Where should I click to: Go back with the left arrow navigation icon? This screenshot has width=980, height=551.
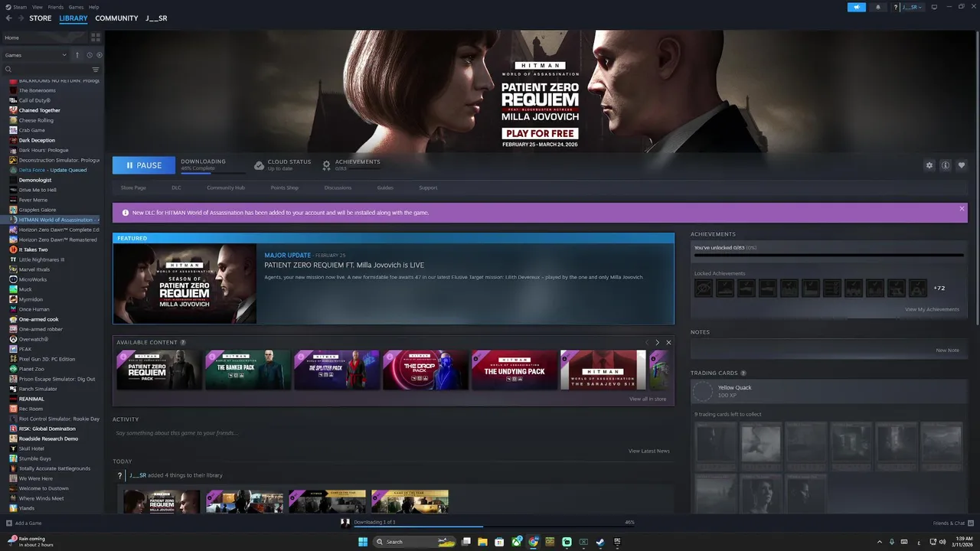[x=9, y=18]
